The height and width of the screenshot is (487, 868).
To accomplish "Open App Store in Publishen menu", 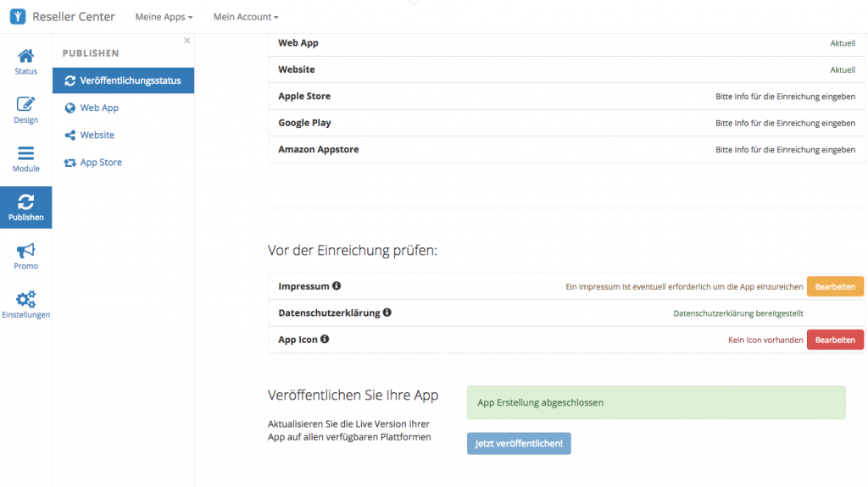I will (101, 163).
